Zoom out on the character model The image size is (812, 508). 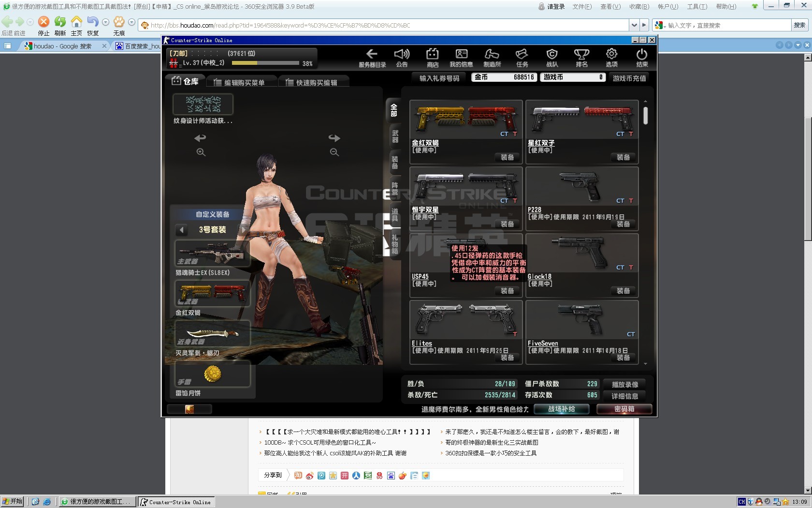click(x=334, y=152)
